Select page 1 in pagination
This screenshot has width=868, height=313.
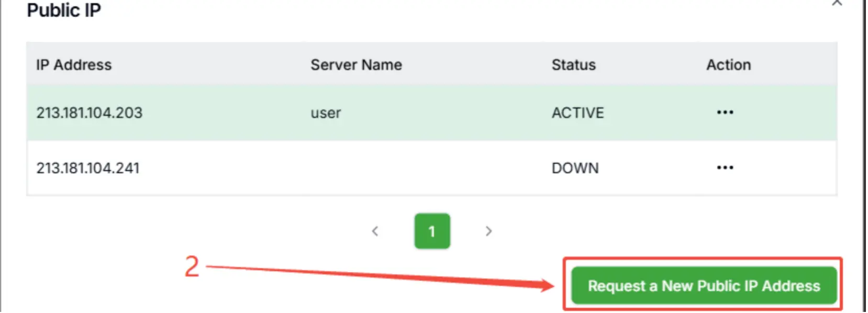[x=432, y=231]
